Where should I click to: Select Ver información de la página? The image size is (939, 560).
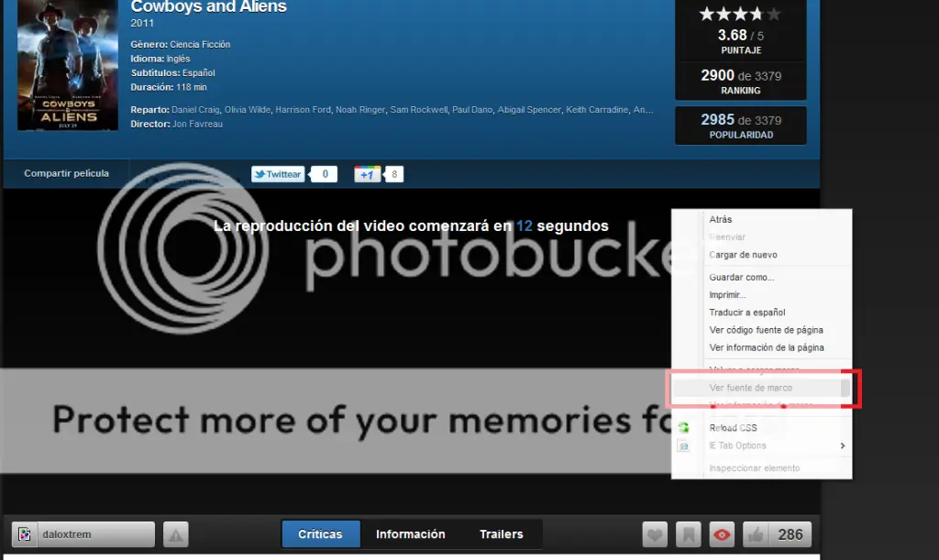coord(767,347)
